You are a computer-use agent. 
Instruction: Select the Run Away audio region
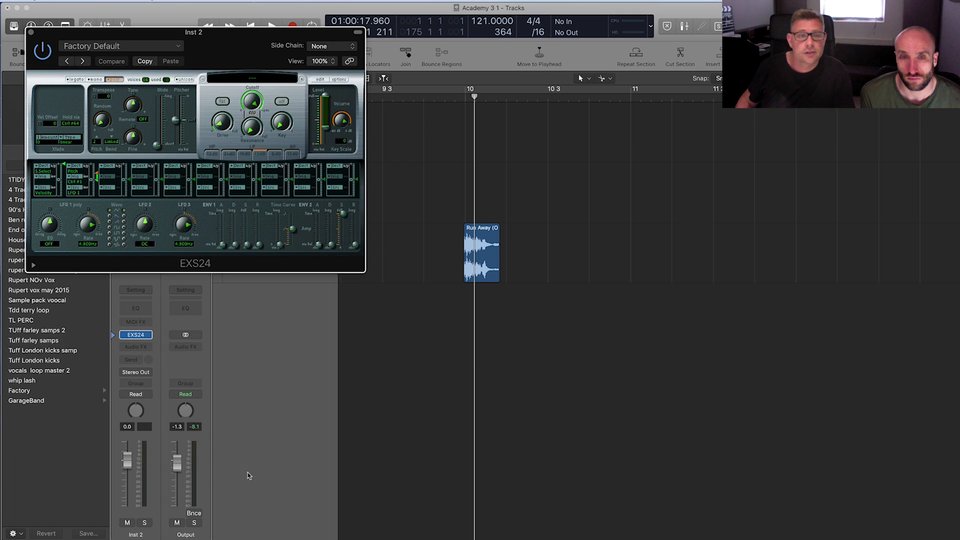click(482, 253)
